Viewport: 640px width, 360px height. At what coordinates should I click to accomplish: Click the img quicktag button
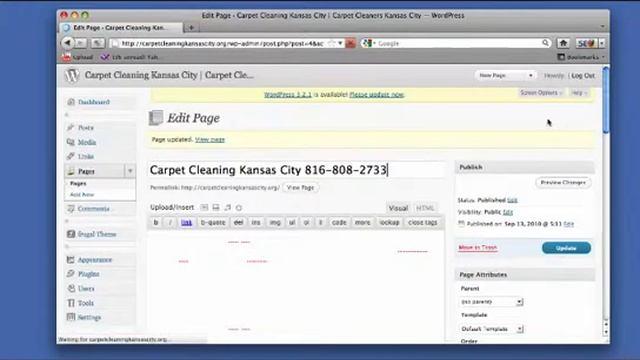click(275, 222)
